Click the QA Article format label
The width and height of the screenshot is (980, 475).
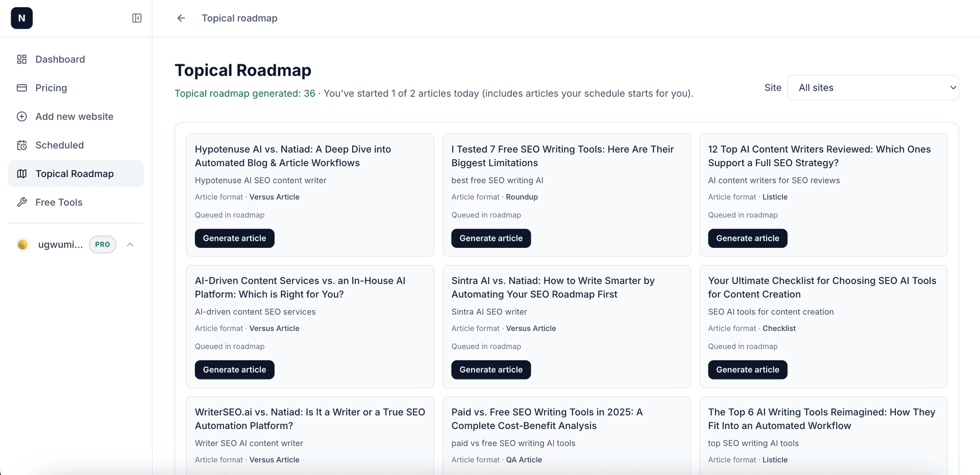coord(524,460)
